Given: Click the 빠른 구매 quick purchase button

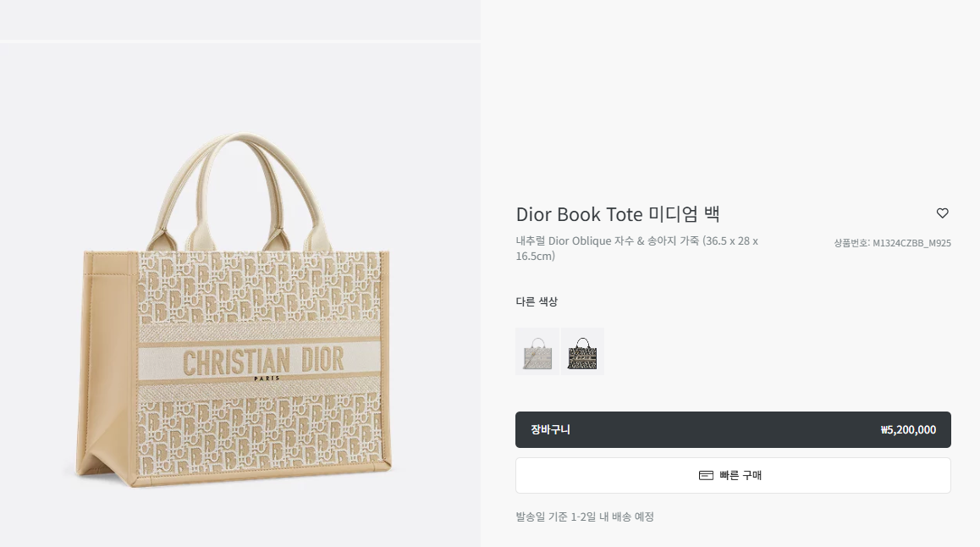Looking at the screenshot, I should coord(733,476).
